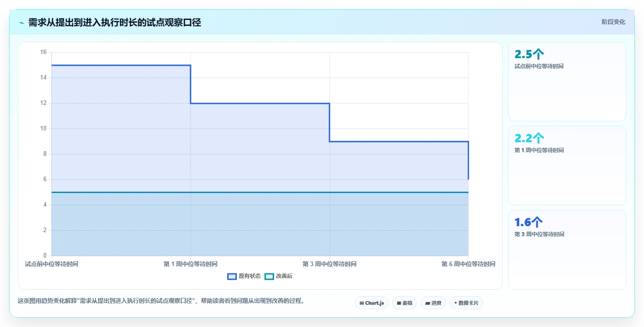Click the description text below the chart
Viewport: 644px width, 327px height.
tap(161, 301)
